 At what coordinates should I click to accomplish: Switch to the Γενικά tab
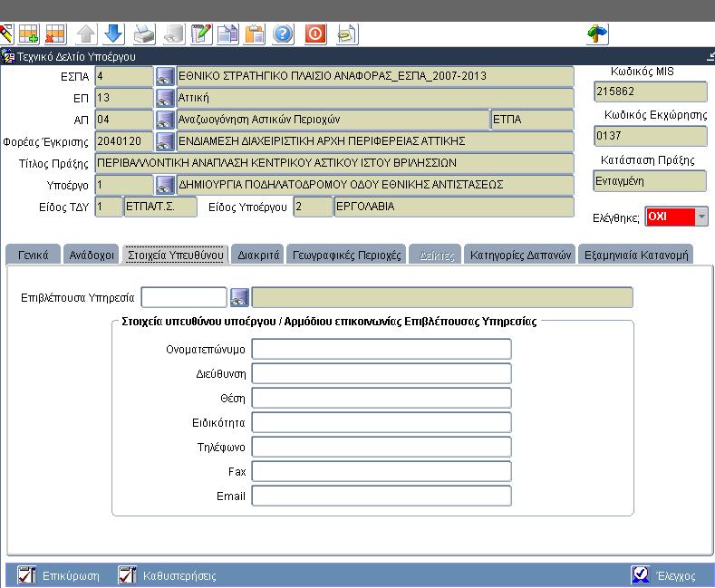[x=33, y=255]
